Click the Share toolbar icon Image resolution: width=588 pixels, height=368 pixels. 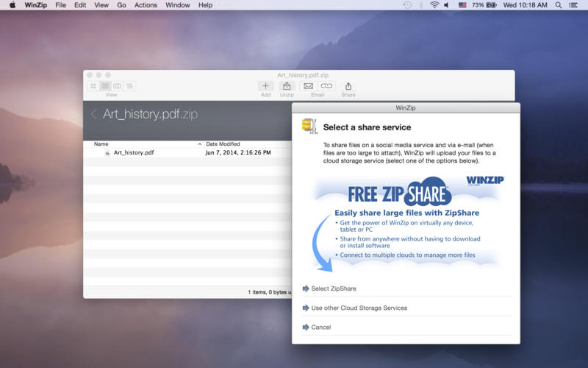348,86
